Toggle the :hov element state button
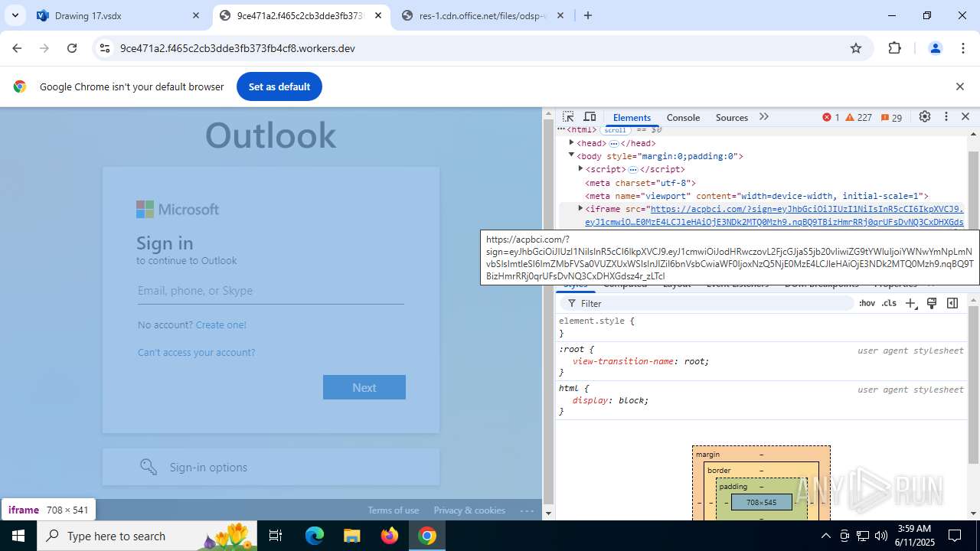 [867, 303]
